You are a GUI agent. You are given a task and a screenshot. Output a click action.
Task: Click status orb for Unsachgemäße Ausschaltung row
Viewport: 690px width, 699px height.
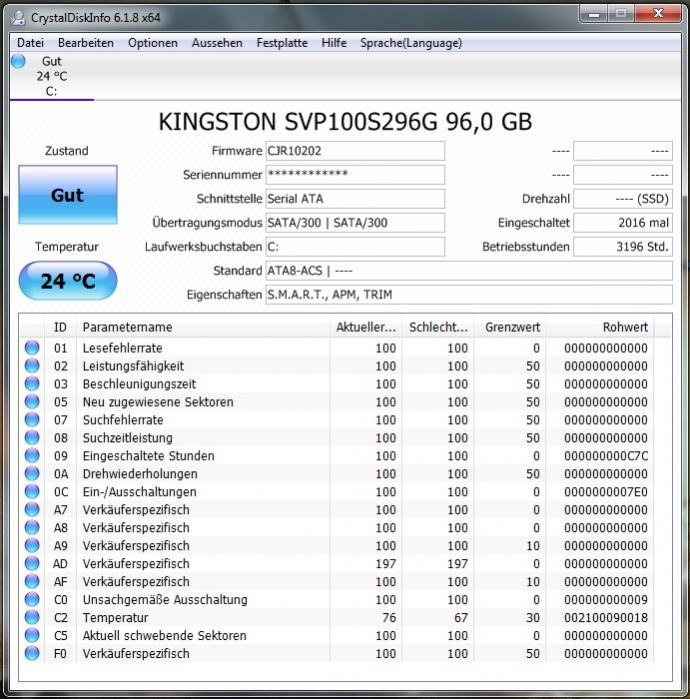[32, 599]
